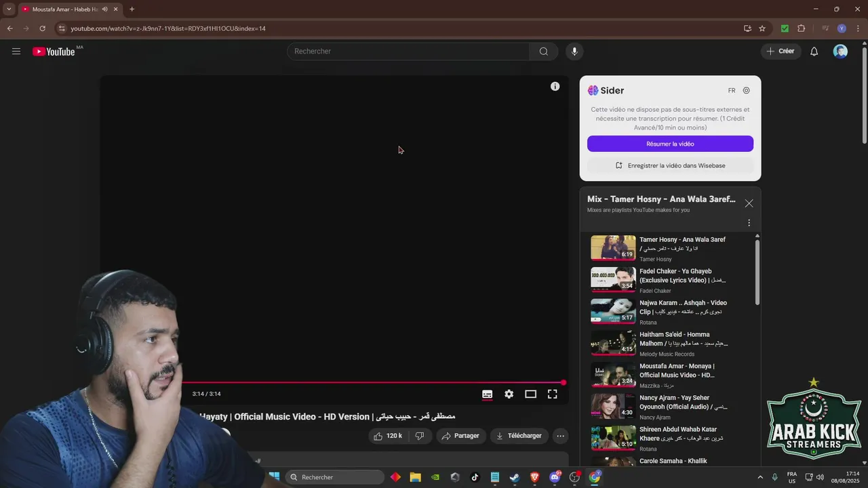The height and width of the screenshot is (488, 868).
Task: Open more actions below the video
Action: click(560, 436)
